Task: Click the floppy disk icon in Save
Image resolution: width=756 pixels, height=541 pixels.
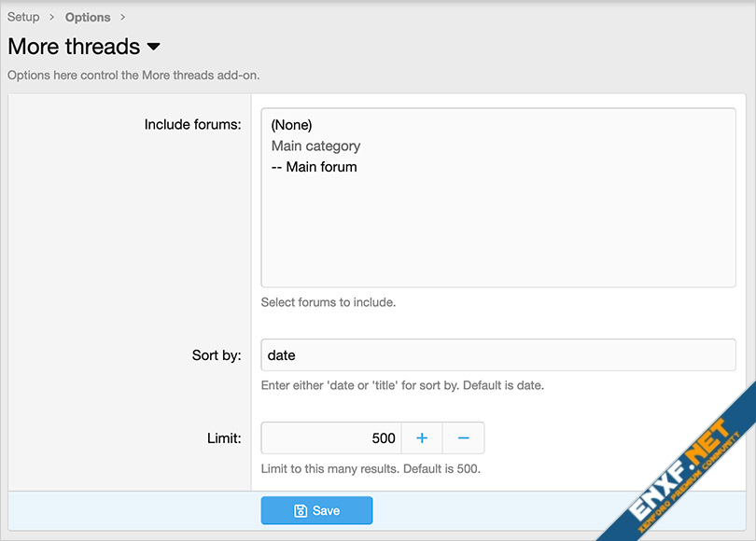Action: pos(301,510)
